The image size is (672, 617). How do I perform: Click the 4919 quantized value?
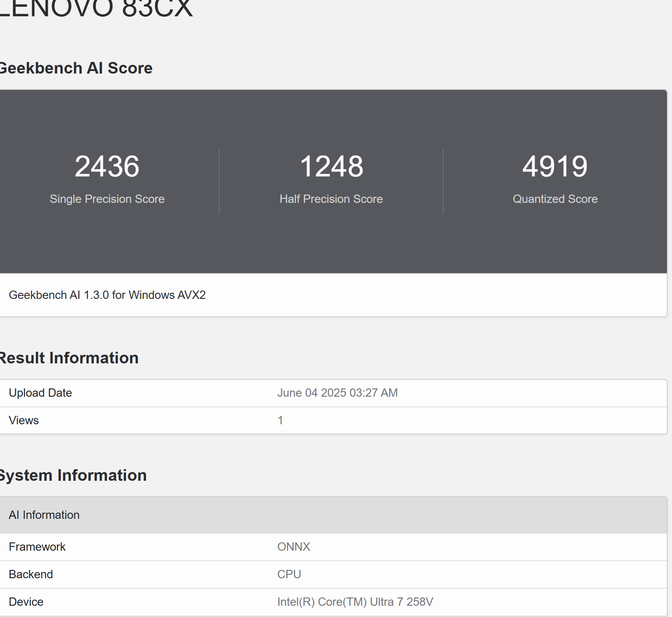click(555, 166)
